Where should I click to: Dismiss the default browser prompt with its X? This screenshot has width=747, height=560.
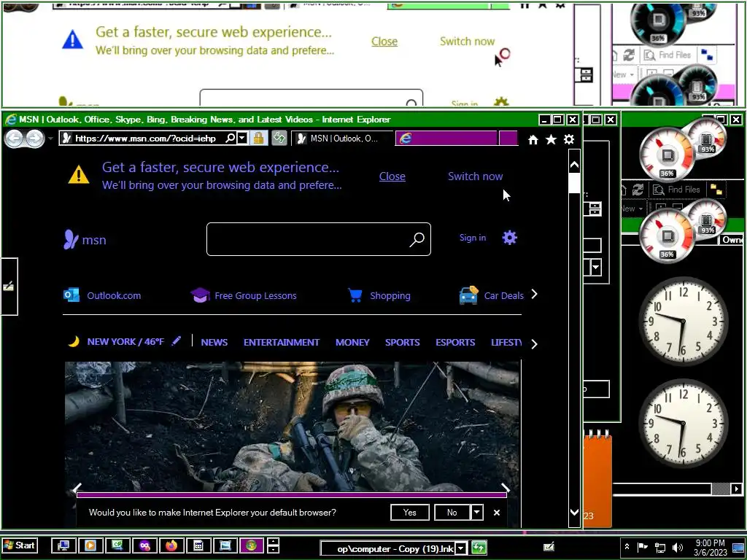497,513
